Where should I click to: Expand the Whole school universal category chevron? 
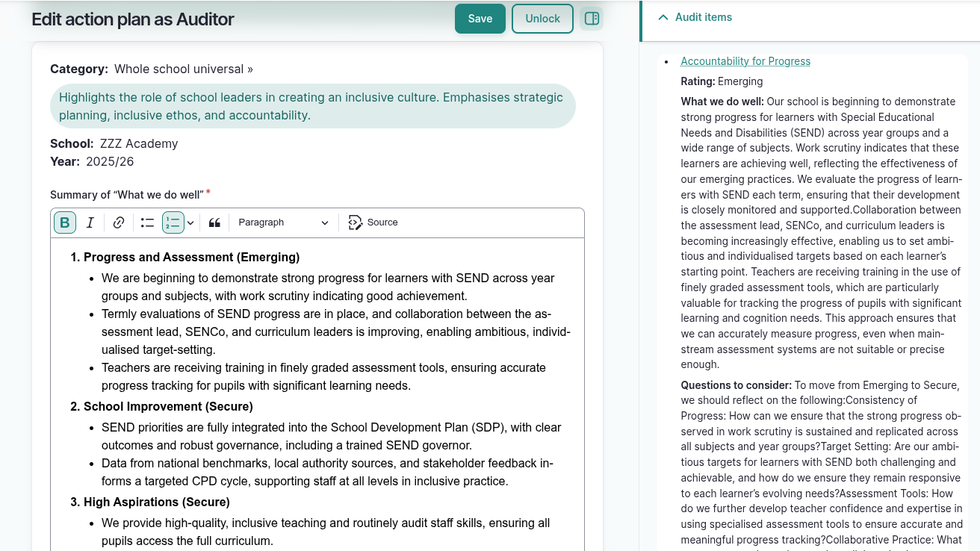pyautogui.click(x=249, y=68)
